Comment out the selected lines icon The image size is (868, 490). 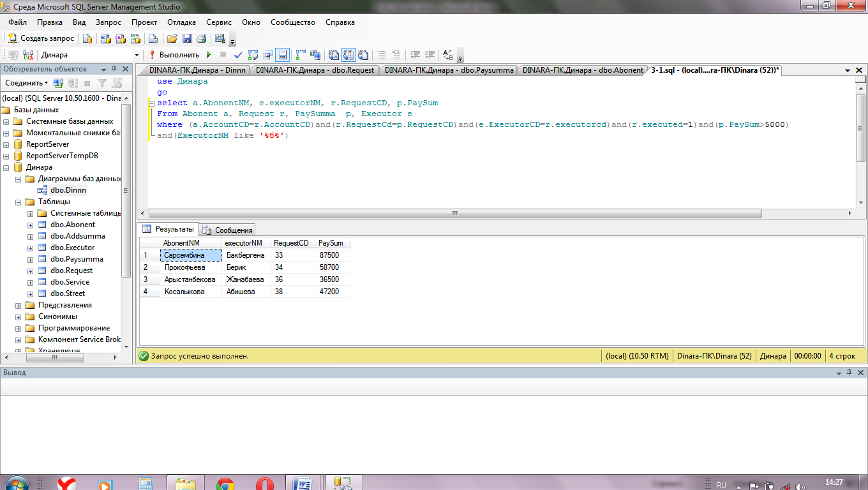pyautogui.click(x=382, y=55)
